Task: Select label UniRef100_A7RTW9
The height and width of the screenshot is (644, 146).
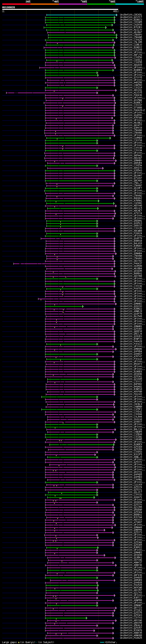Action: tap(131, 118)
